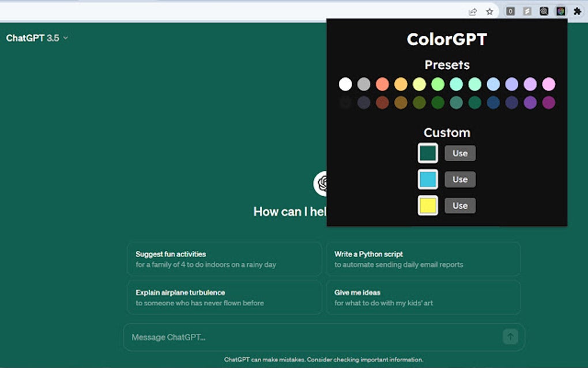Image resolution: width=588 pixels, height=368 pixels.
Task: Choose the Write a Python script prompt
Action: coord(423,259)
